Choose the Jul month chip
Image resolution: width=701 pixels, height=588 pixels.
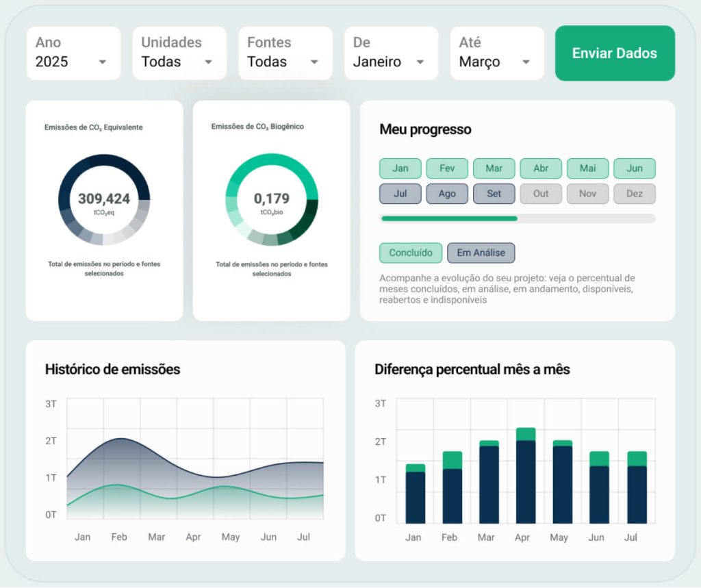pos(400,194)
